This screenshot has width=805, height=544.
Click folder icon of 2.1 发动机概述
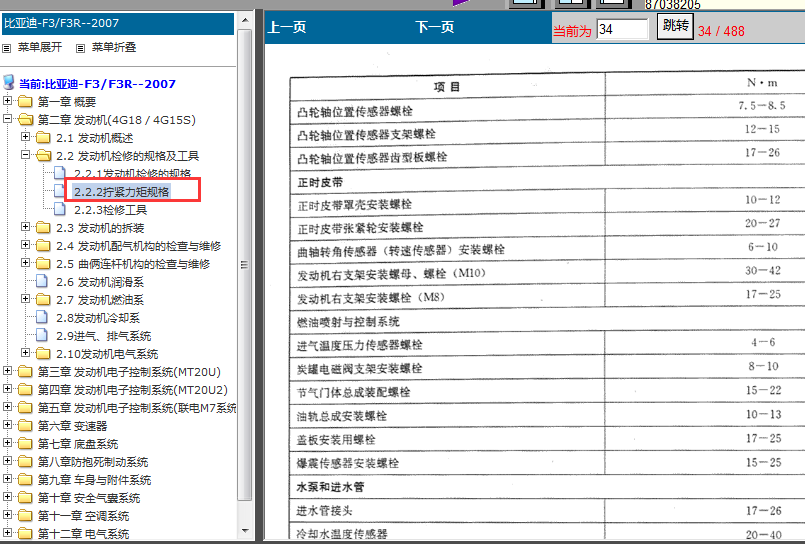click(44, 138)
